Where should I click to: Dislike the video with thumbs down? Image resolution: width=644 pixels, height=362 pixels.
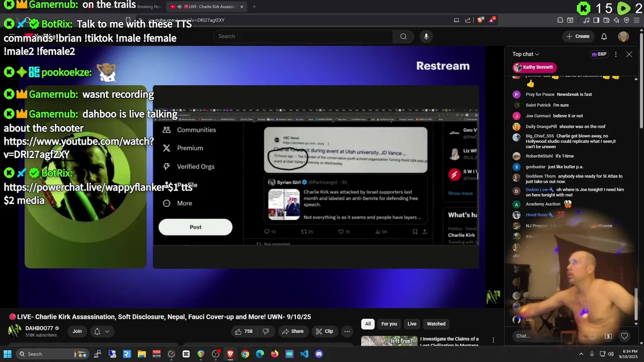[266, 331]
